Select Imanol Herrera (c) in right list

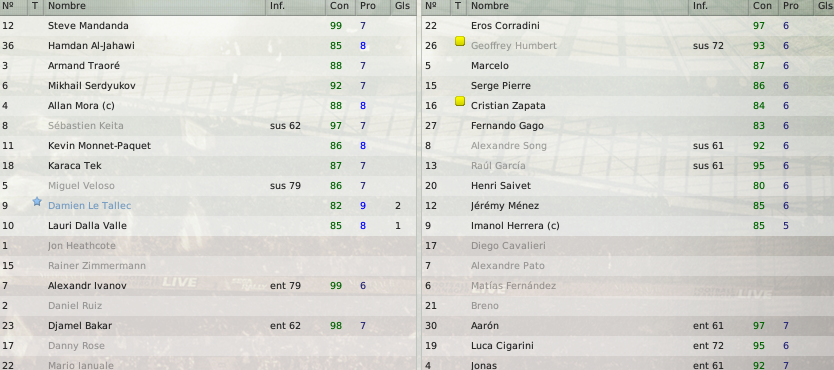click(628, 226)
